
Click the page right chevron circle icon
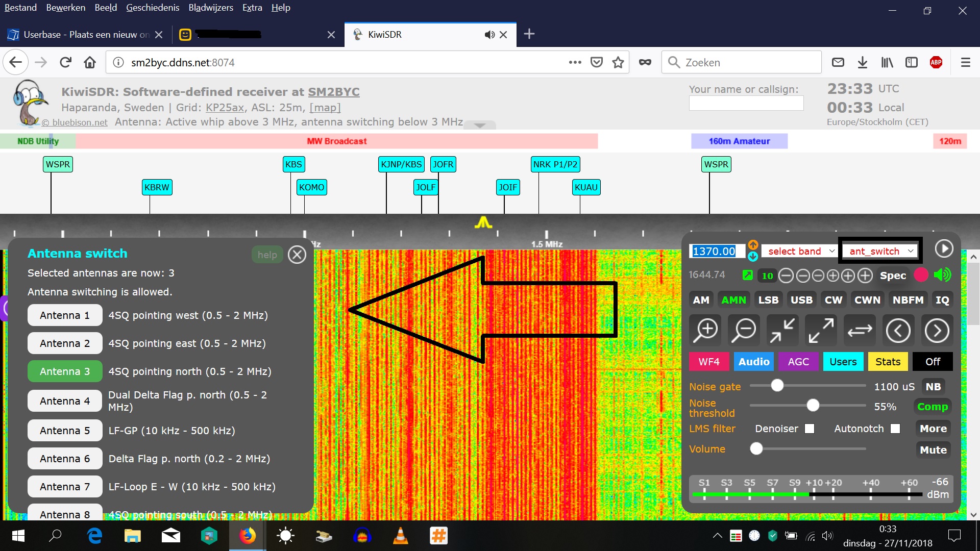coord(937,331)
